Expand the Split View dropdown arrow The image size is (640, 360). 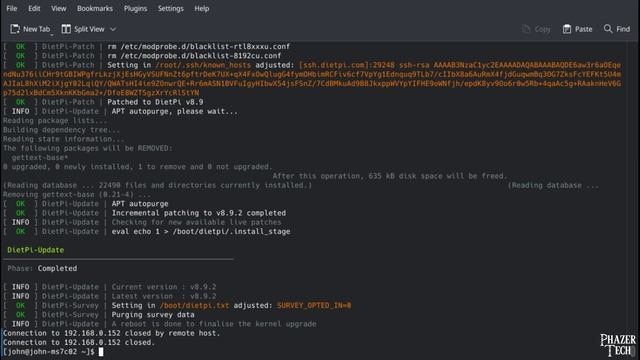tap(113, 29)
